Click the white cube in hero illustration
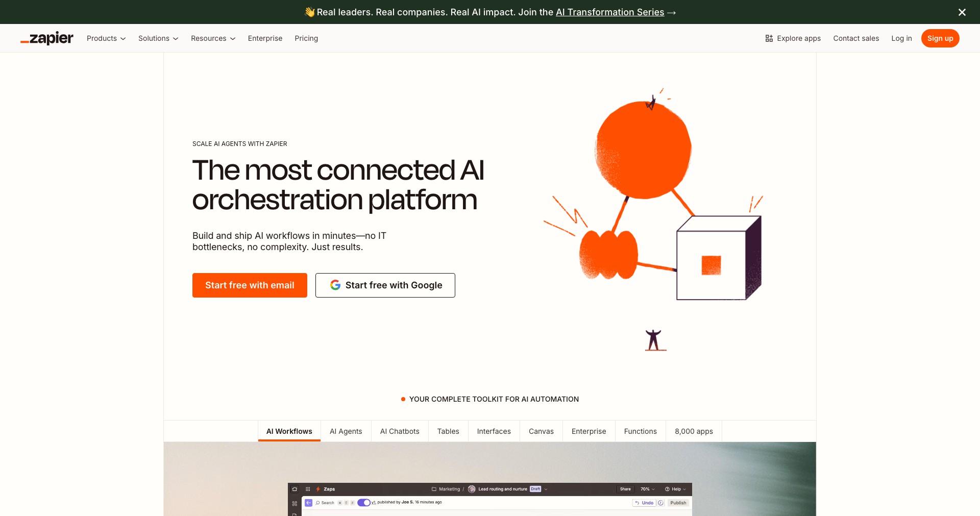This screenshot has width=980, height=516. coord(719,258)
